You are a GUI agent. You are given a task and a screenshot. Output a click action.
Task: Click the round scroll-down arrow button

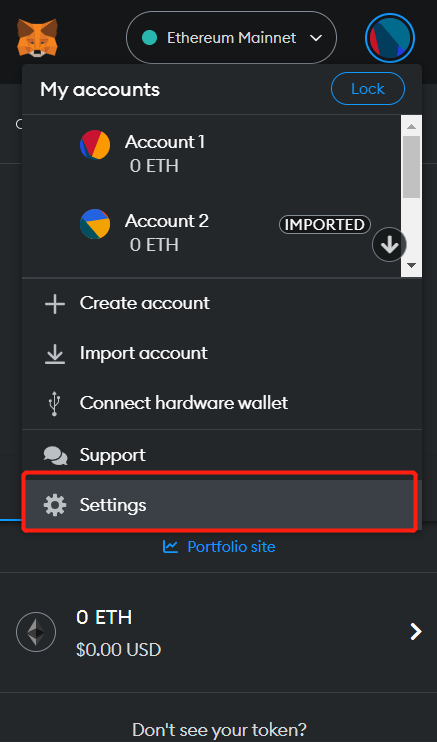[389, 245]
